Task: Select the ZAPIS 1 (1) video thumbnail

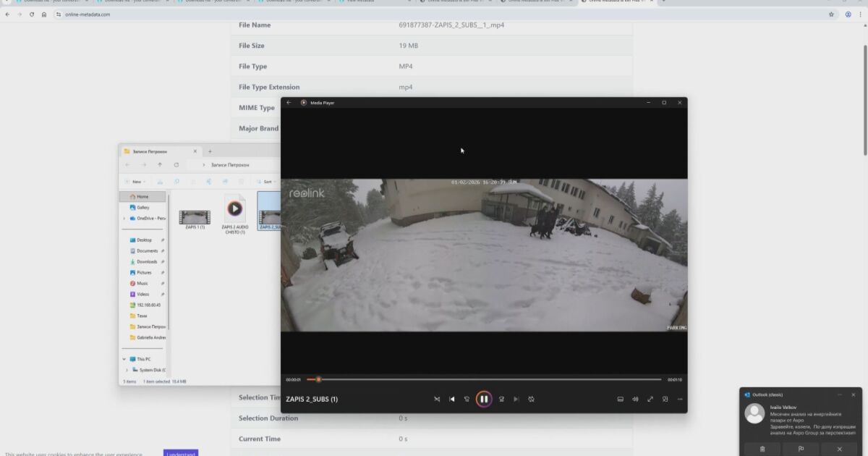Action: coord(195,217)
